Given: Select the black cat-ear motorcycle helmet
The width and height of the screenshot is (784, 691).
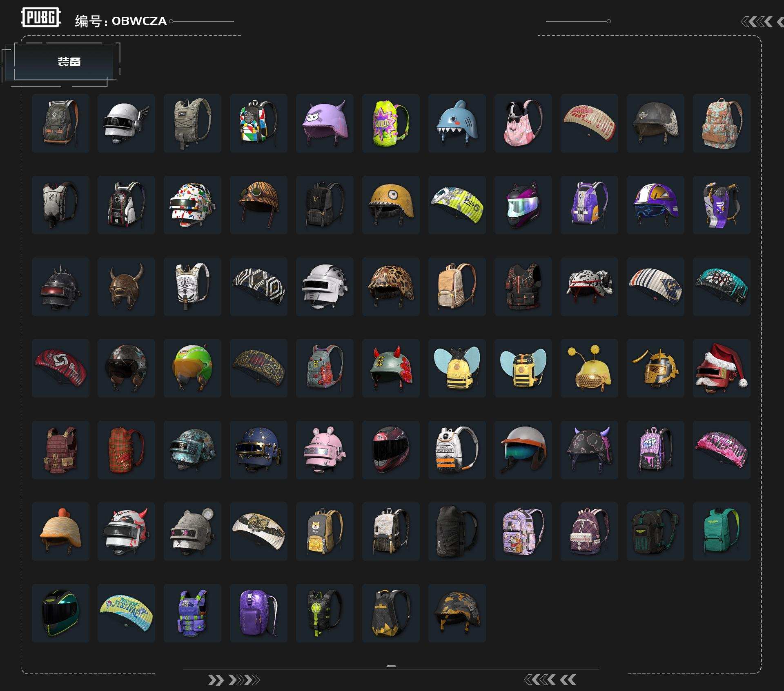Looking at the screenshot, I should [x=523, y=205].
